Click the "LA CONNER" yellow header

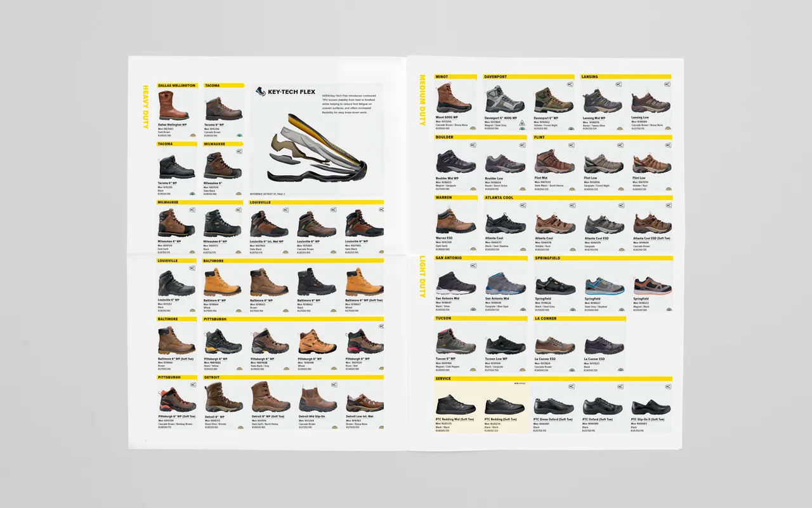[x=579, y=319]
